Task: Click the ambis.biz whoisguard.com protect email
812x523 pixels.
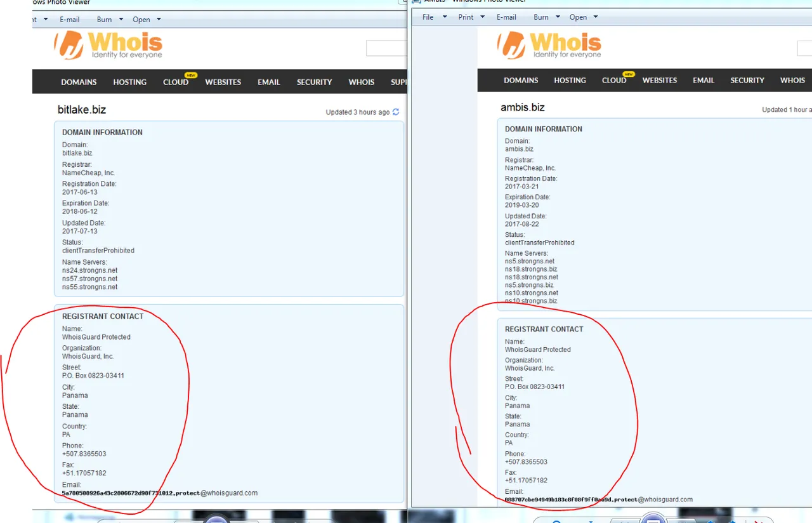Action: (x=599, y=500)
